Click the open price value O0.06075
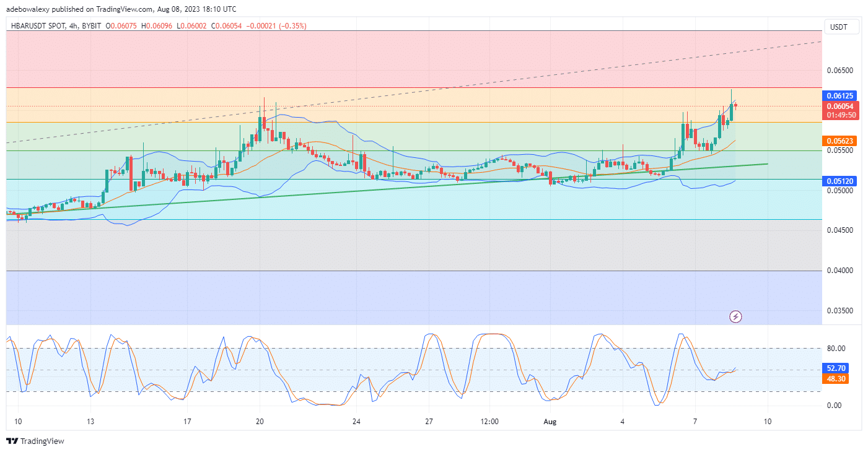This screenshot has height=452, width=868. click(x=121, y=26)
